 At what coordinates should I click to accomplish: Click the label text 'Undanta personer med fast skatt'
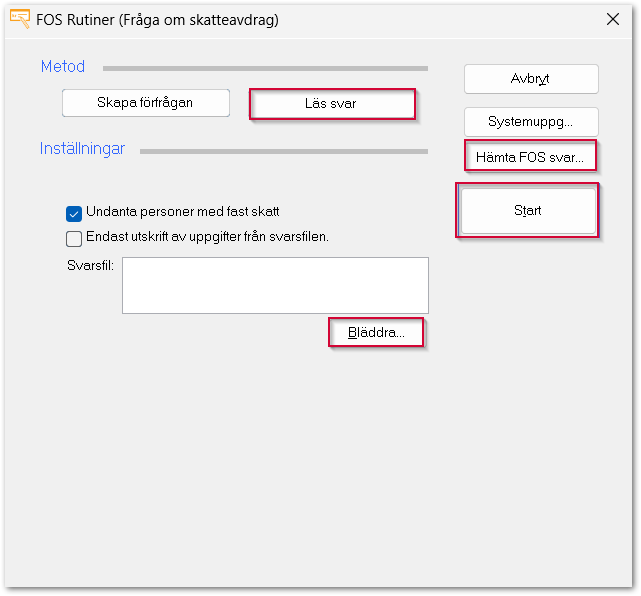(183, 212)
